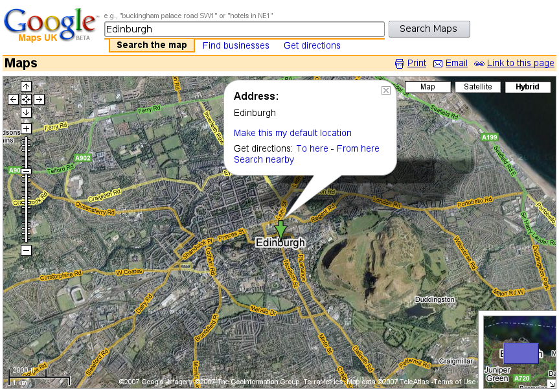559x392 pixels.
Task: Pan the map left with arrow button
Action: (x=13, y=100)
